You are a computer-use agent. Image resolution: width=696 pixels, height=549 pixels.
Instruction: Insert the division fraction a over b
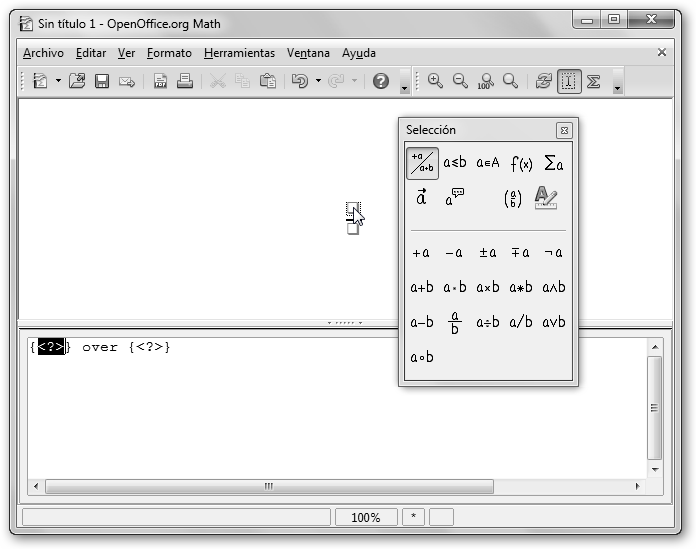coord(455,322)
